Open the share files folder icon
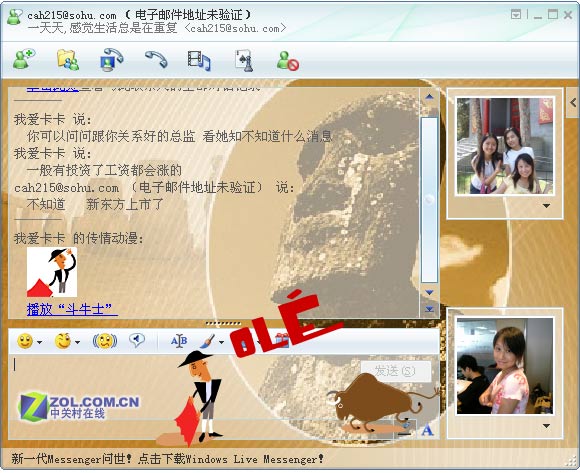Viewport: 580px width, 473px height. pyautogui.click(x=68, y=59)
